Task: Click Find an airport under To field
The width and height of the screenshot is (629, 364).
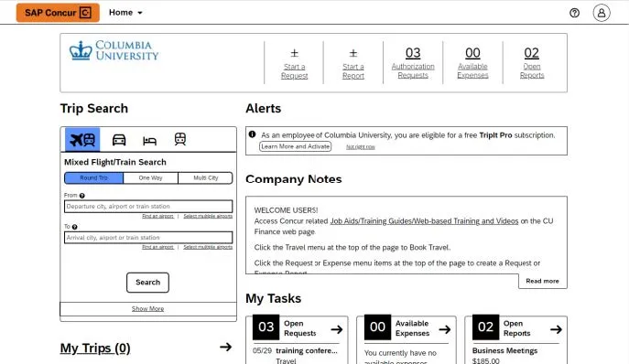Action: tap(157, 247)
